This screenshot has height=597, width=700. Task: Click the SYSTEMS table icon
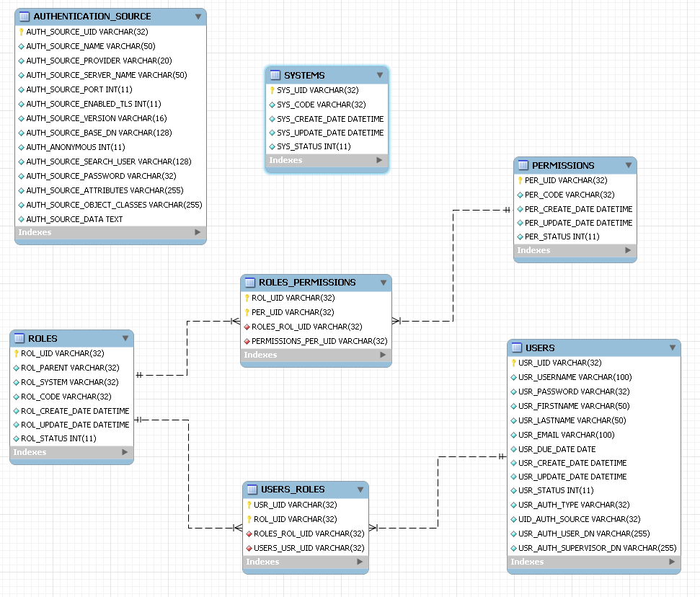275,75
